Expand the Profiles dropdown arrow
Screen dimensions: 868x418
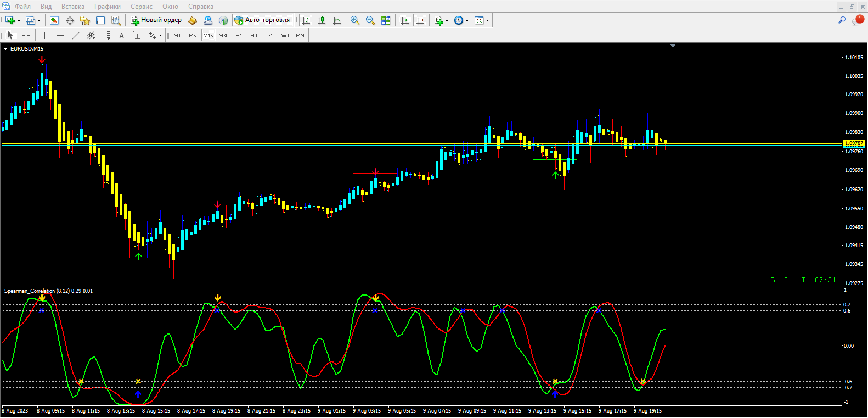coord(39,21)
